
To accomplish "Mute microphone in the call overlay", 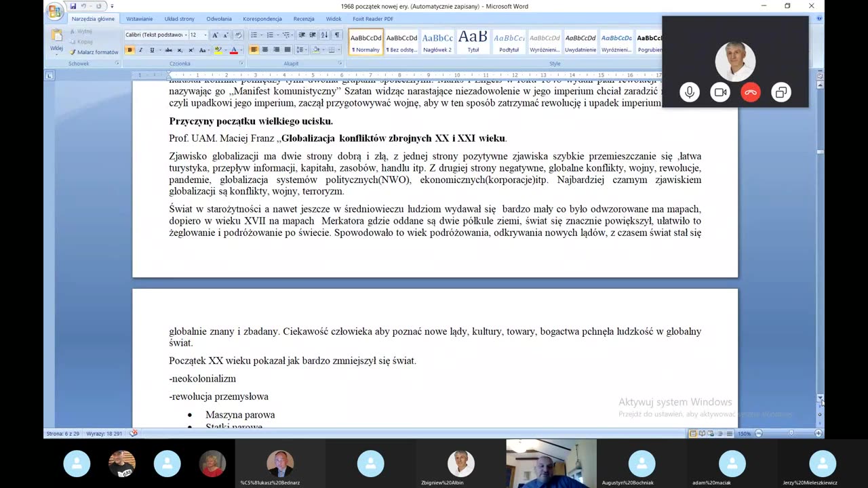I will (x=690, y=92).
